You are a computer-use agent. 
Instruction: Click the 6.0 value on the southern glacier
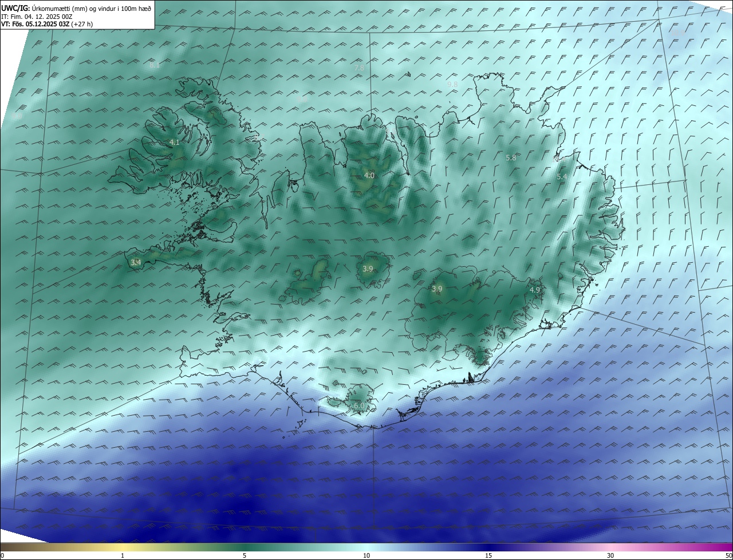tap(359, 405)
